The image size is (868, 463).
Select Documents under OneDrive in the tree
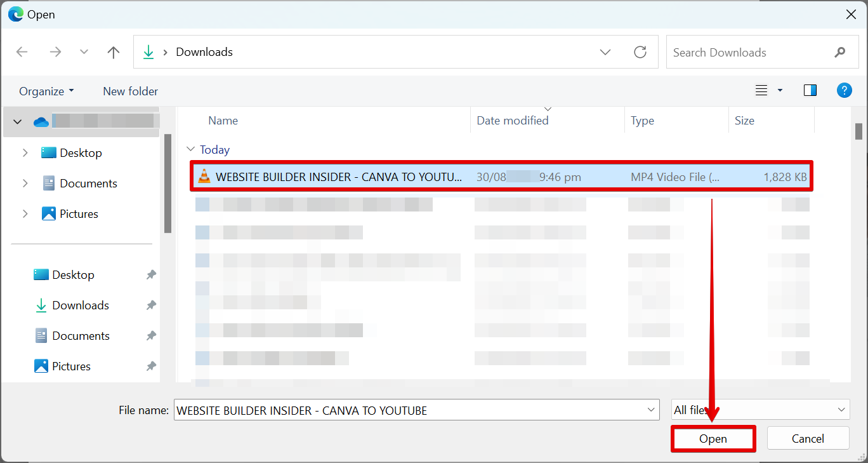point(80,183)
